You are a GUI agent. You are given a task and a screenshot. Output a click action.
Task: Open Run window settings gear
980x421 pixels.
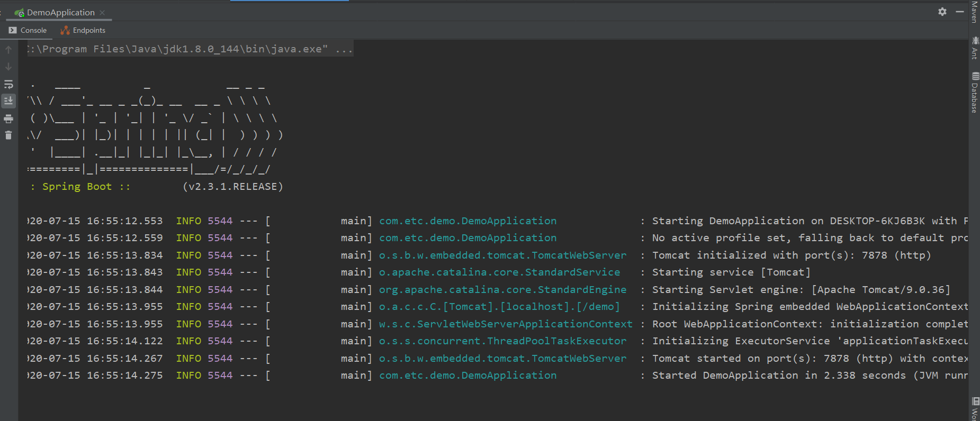(942, 12)
